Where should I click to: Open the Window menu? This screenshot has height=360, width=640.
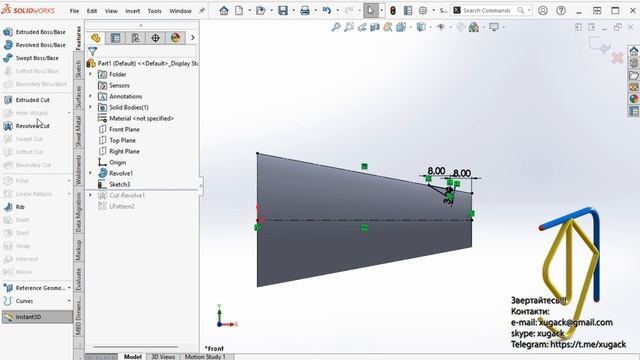coord(180,11)
